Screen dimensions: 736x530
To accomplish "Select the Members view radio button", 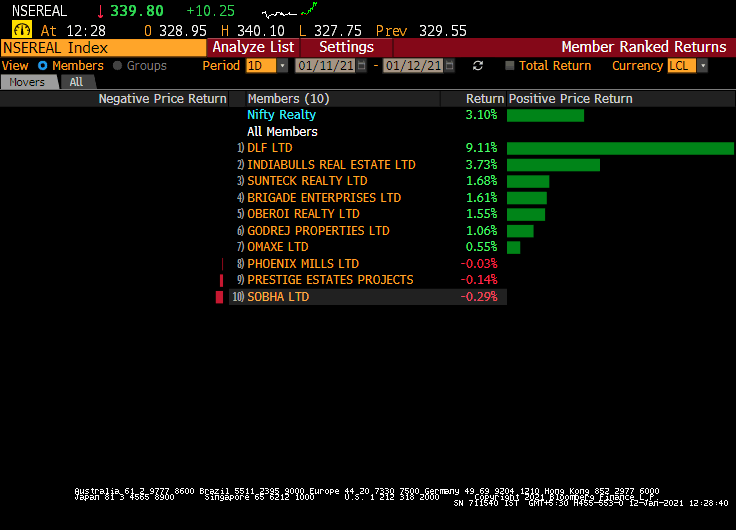I will (43, 66).
